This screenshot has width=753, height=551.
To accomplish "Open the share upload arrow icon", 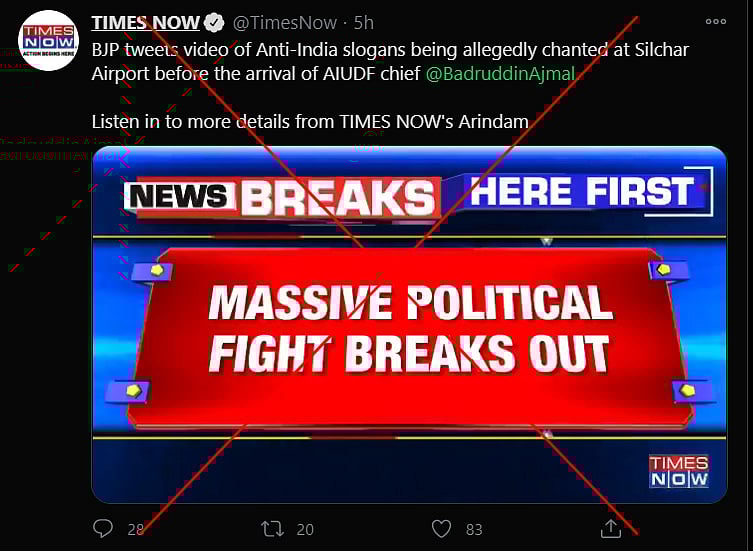I will click(611, 528).
